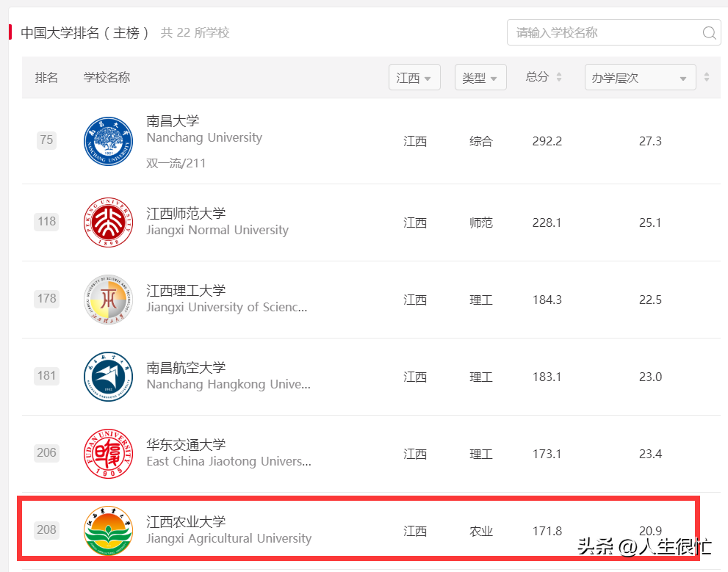The width and height of the screenshot is (728, 572).
Task: Click the 中国大学排名（主榜）heading
Action: [x=85, y=33]
